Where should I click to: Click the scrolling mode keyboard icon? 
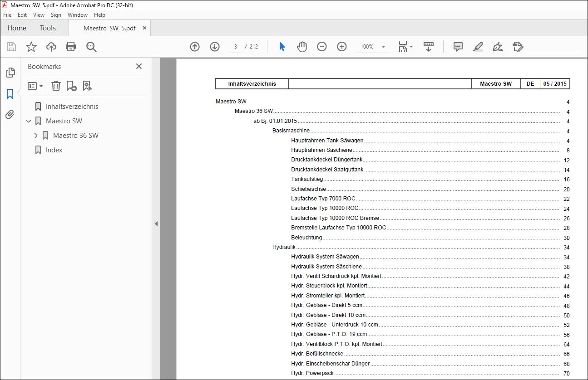coord(429,47)
